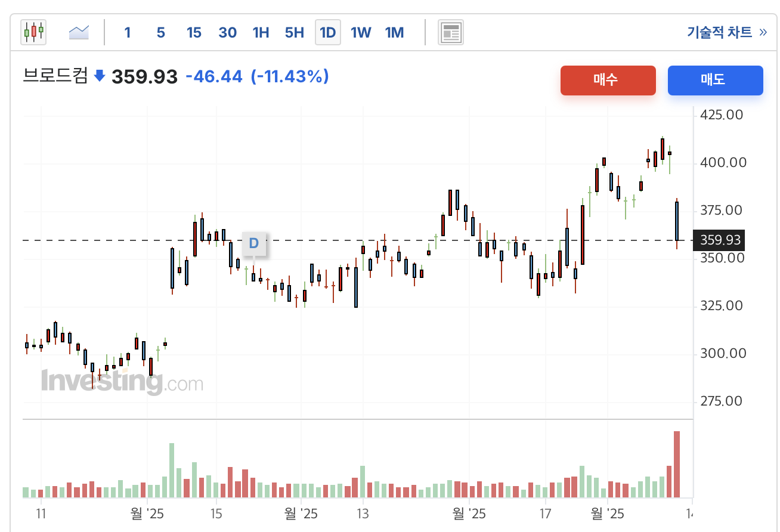This screenshot has height=532, width=780.
Task: Select the 1D daily timeframe
Action: tap(328, 32)
